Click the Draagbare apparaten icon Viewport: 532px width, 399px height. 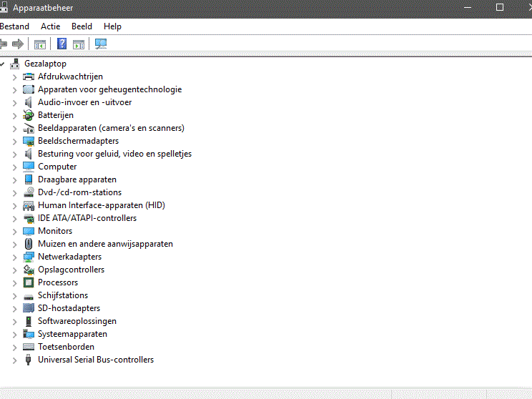[x=29, y=179]
